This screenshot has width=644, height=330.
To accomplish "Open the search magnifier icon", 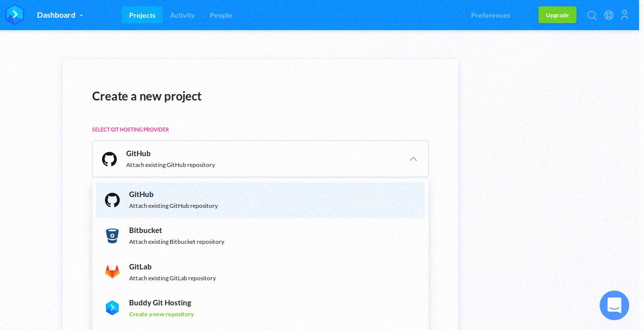I will coord(592,15).
